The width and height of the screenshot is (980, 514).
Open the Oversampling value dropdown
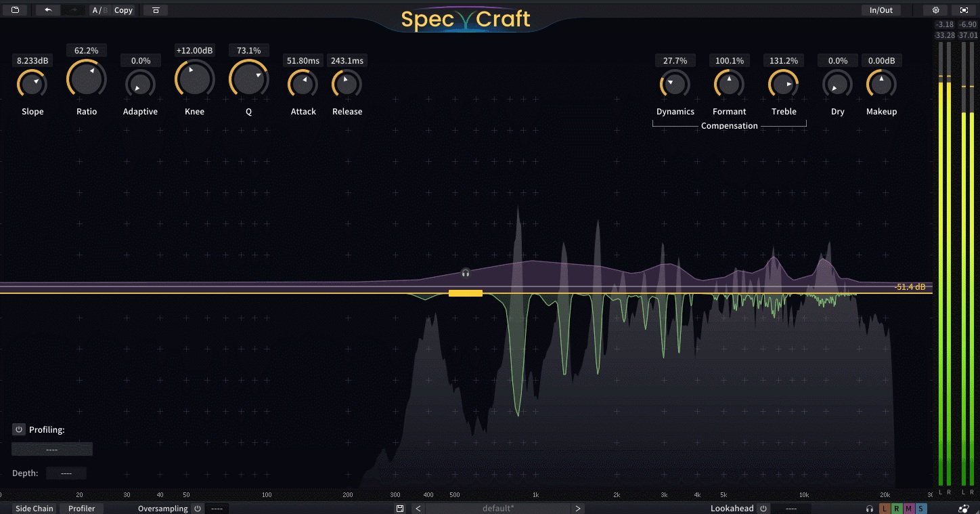(217, 509)
